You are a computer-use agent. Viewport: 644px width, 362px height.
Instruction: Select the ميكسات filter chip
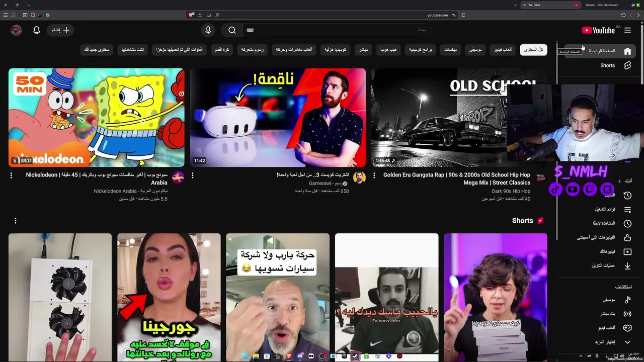point(450,50)
